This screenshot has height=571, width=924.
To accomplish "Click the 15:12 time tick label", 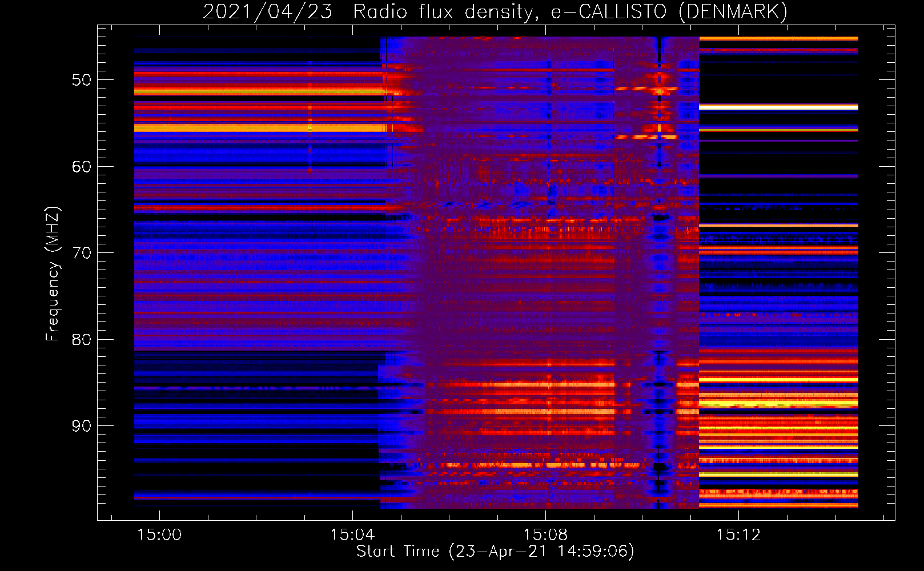I will 738,535.
